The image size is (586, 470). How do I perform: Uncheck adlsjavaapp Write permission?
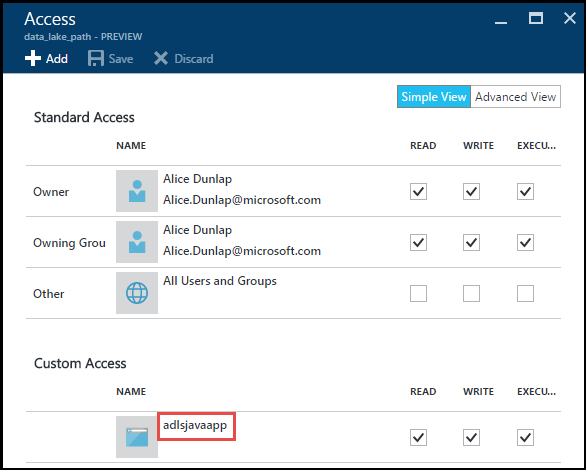coord(471,437)
